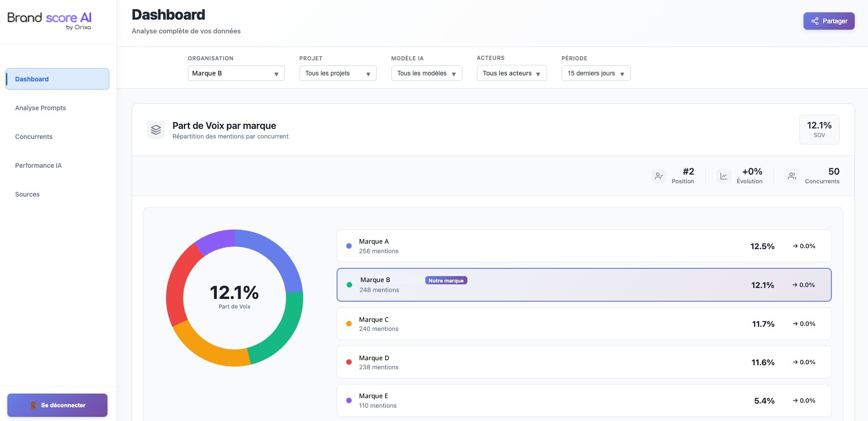868x421 pixels.
Task: Click the trend arrow in Marque B row
Action: pos(795,285)
